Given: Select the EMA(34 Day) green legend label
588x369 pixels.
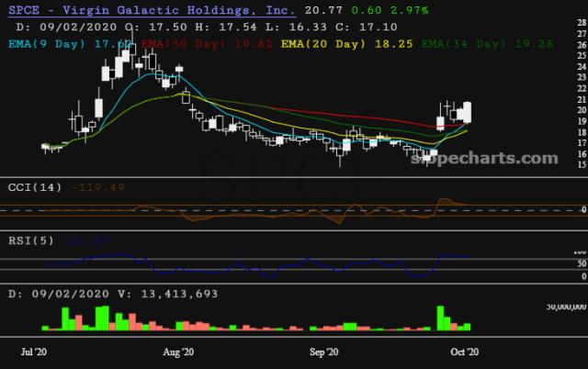Looking at the screenshot, I should pos(487,44).
